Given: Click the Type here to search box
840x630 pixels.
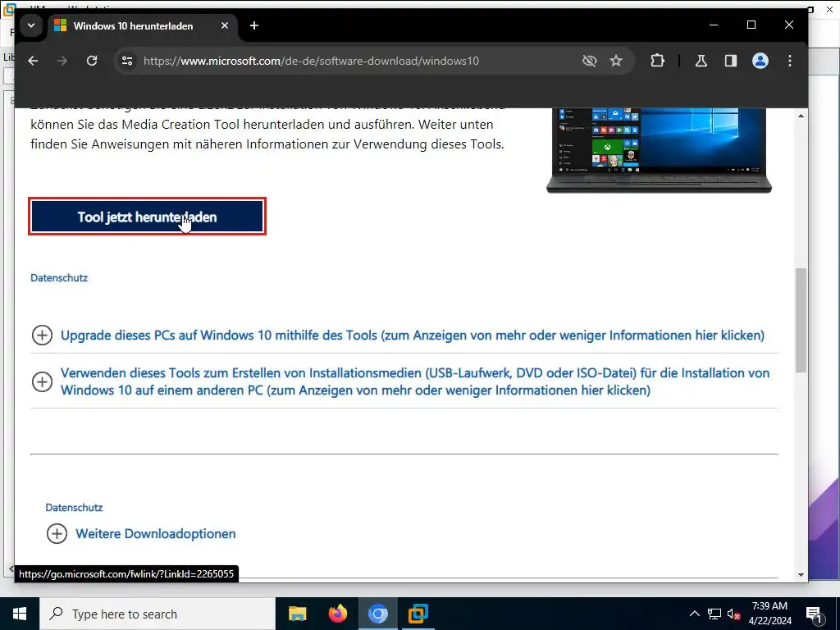Looking at the screenshot, I should pos(157,614).
